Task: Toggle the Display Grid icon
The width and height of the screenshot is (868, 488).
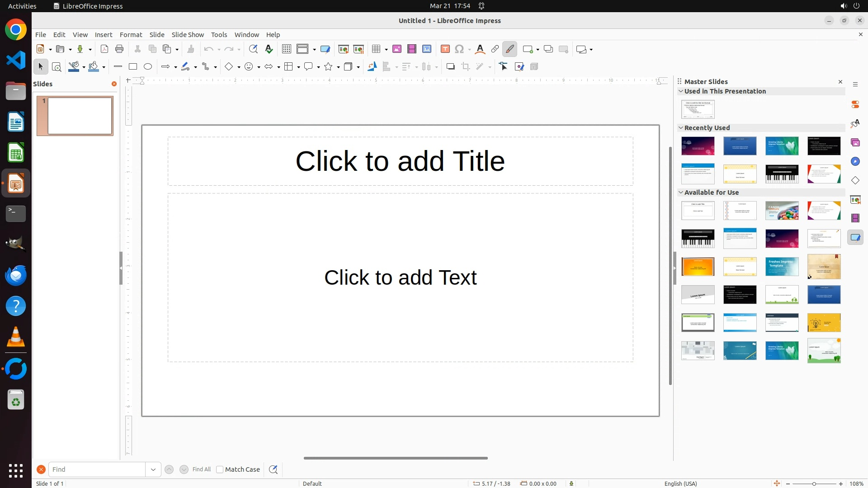Action: (287, 49)
